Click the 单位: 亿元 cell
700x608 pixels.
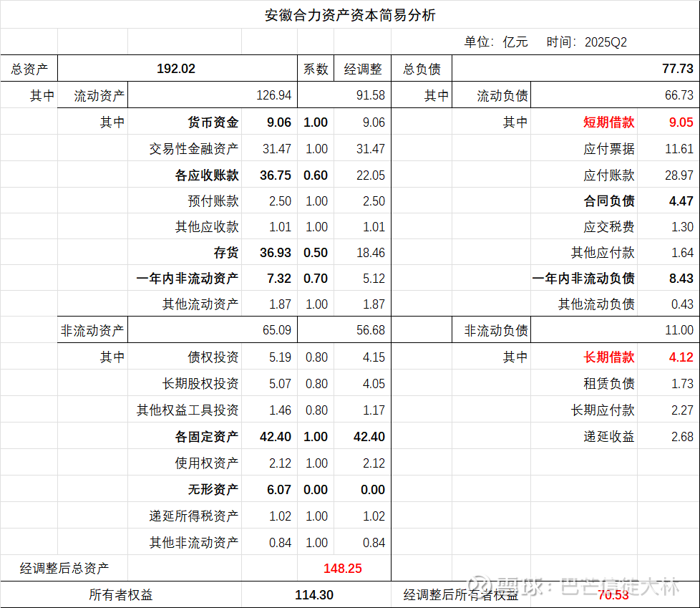click(x=495, y=42)
